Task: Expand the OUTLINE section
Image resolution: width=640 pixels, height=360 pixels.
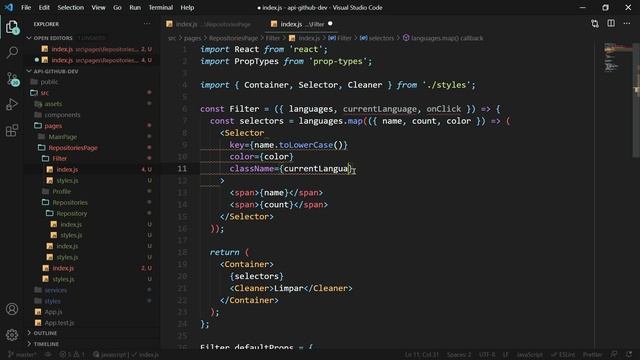Action: pos(45,333)
